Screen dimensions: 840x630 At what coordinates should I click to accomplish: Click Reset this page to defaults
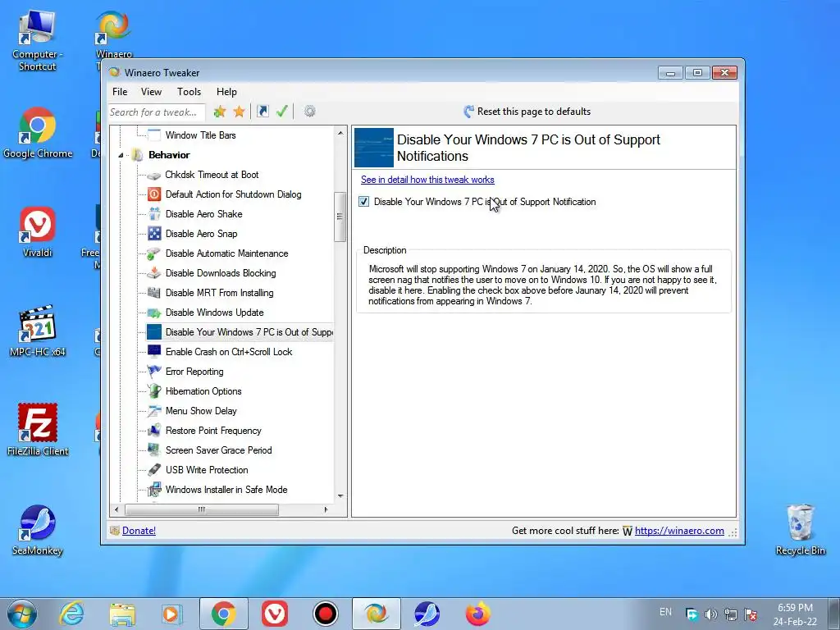coord(527,112)
